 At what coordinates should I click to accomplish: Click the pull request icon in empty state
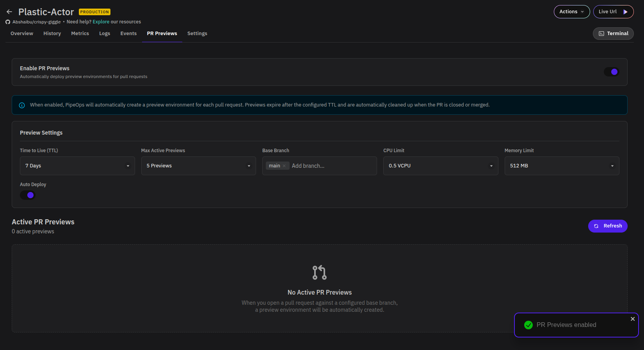[x=319, y=272]
